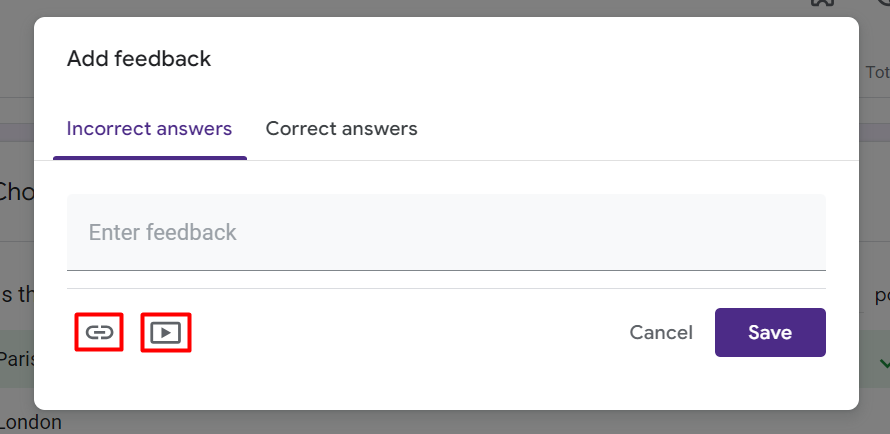This screenshot has height=434, width=890.
Task: Click the purple underline of Incorrect answers
Action: [149, 157]
